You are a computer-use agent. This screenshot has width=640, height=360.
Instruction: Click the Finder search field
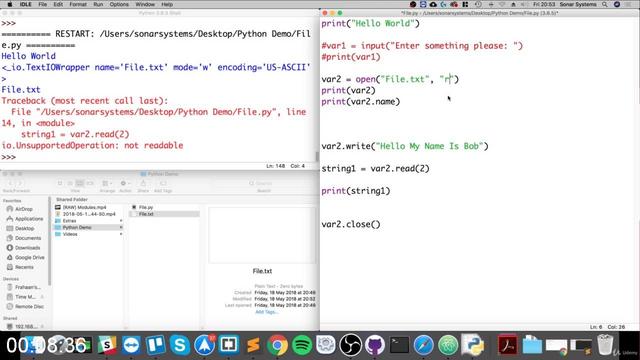pyautogui.click(x=264, y=183)
